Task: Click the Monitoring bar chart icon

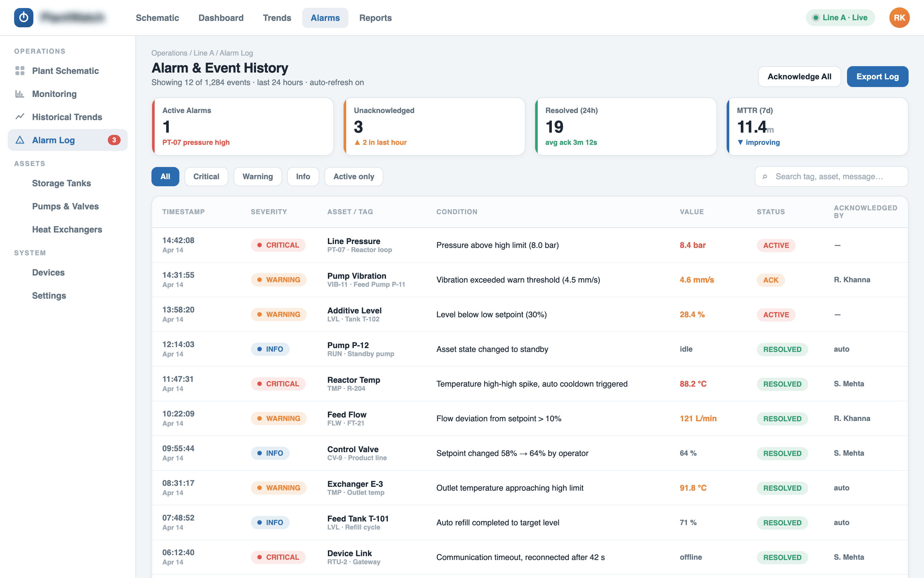Action: point(20,94)
